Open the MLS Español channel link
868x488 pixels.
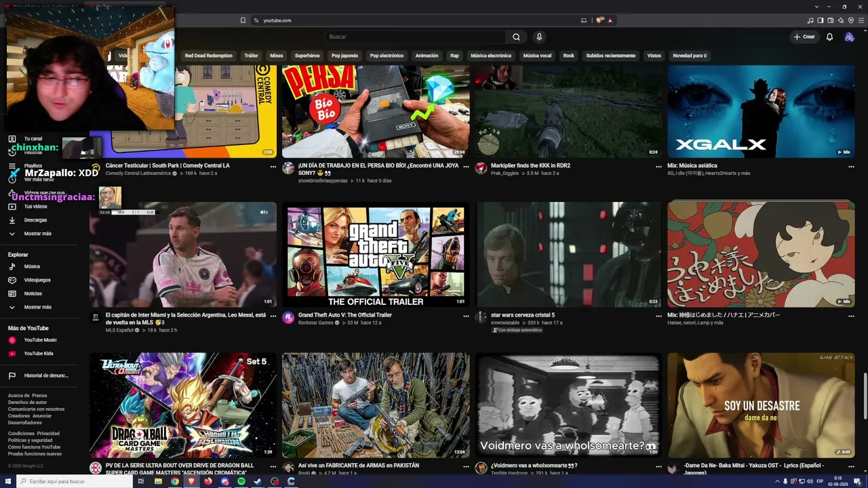tap(119, 330)
